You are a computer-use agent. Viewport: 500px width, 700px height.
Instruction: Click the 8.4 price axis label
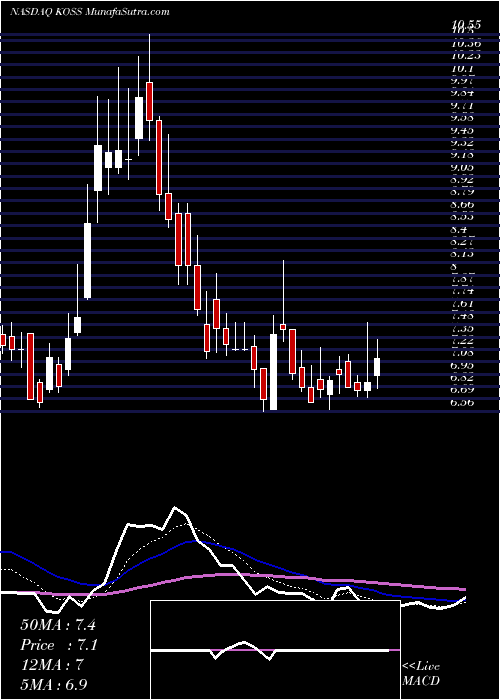[459, 229]
